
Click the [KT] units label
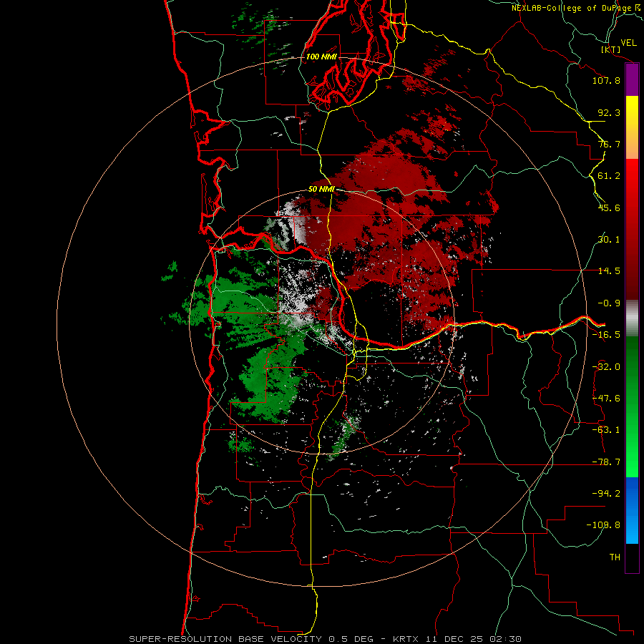[611, 49]
